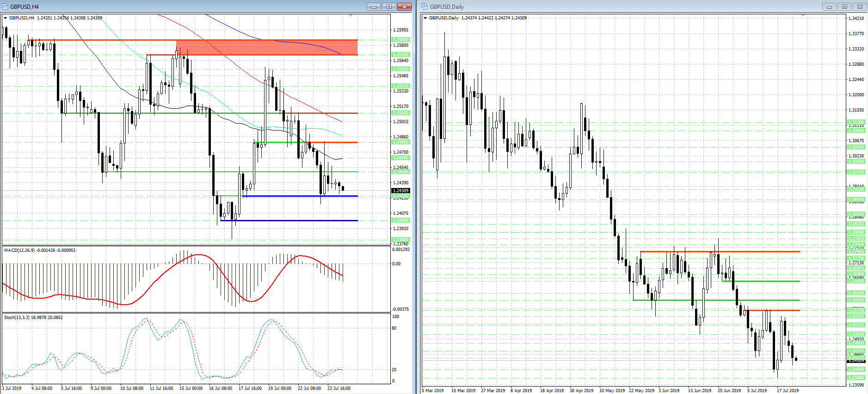Click the '22 May 2019' date on Daily axis

click(x=642, y=391)
